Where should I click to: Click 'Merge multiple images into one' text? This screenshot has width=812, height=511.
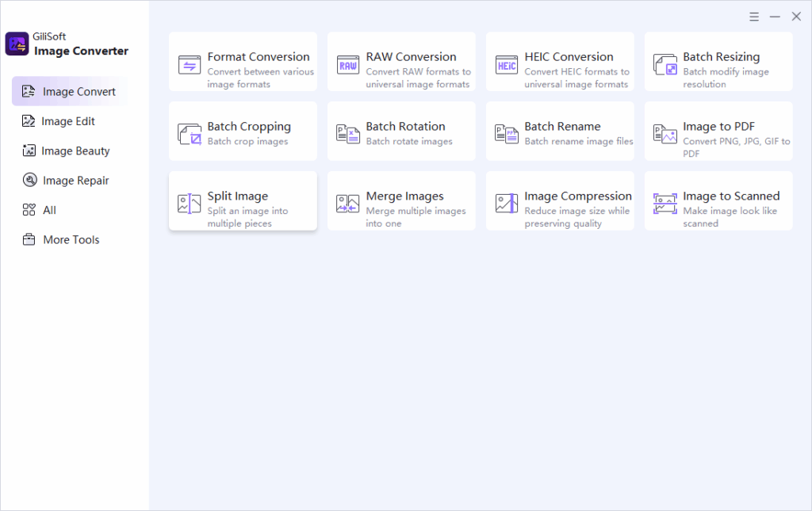click(416, 217)
